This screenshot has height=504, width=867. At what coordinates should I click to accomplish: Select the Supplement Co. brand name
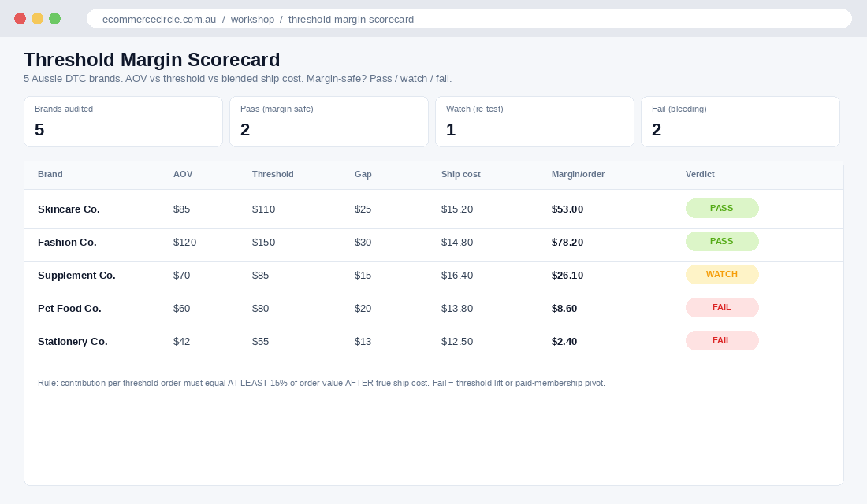click(x=76, y=275)
